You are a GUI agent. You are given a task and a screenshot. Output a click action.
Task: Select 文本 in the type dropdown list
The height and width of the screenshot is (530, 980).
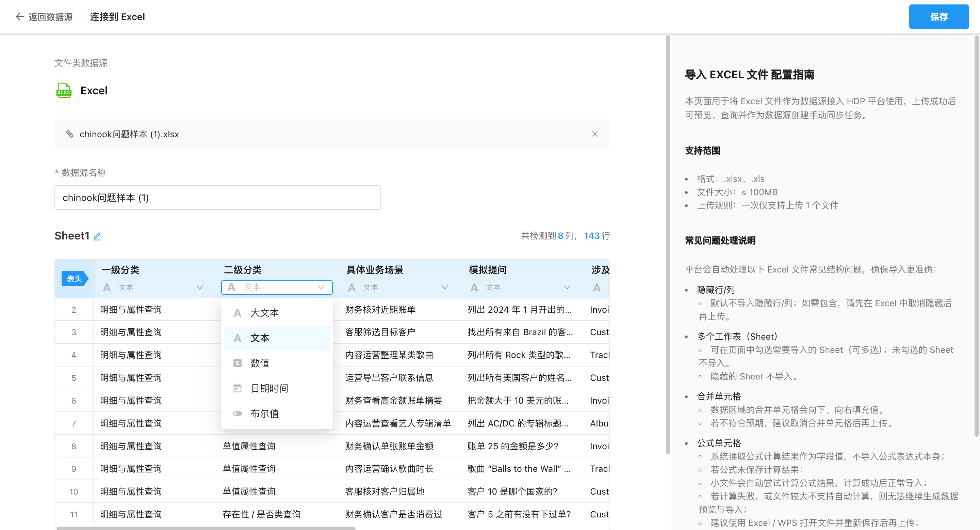click(277, 338)
